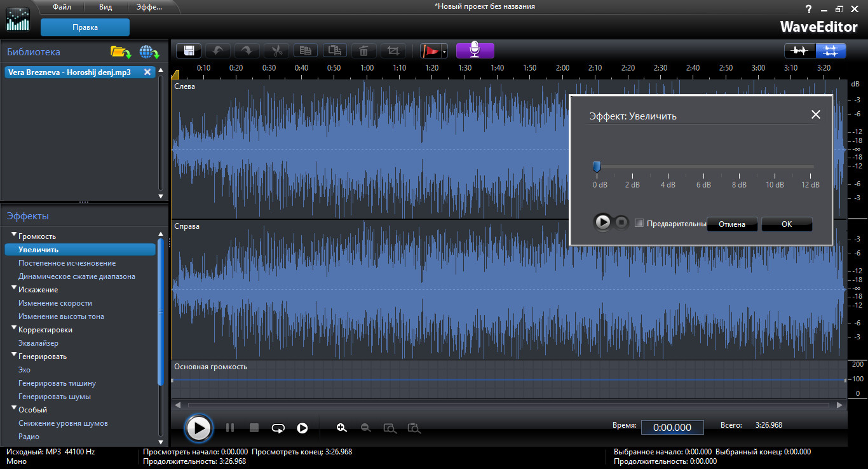Click the microphone record button

(475, 51)
